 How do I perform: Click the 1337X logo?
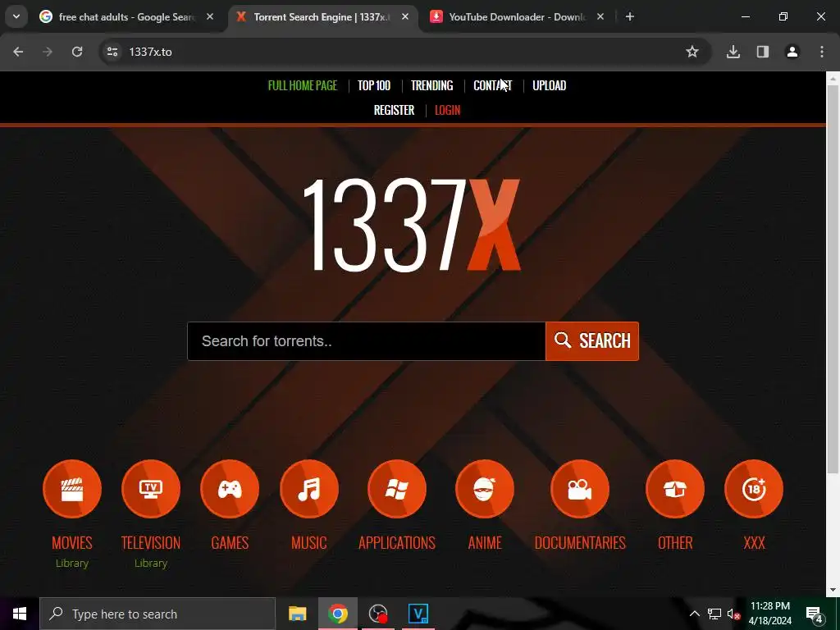412,225
